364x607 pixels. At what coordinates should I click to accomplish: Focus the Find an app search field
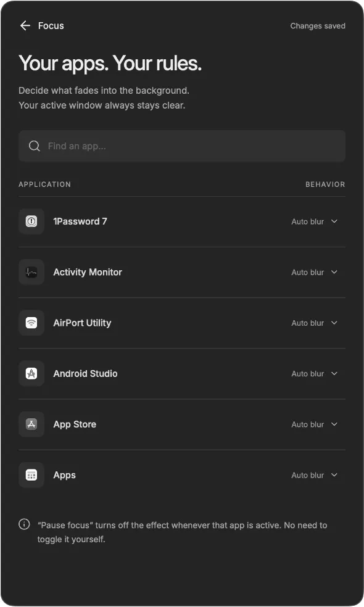point(182,146)
